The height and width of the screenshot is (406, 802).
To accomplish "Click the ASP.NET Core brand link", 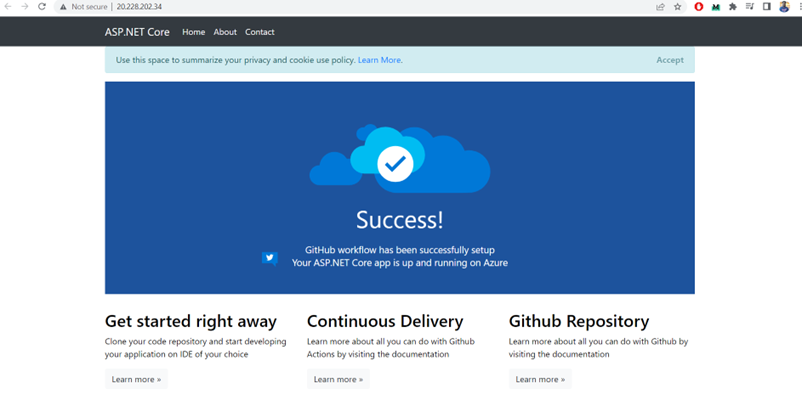I will [x=137, y=32].
